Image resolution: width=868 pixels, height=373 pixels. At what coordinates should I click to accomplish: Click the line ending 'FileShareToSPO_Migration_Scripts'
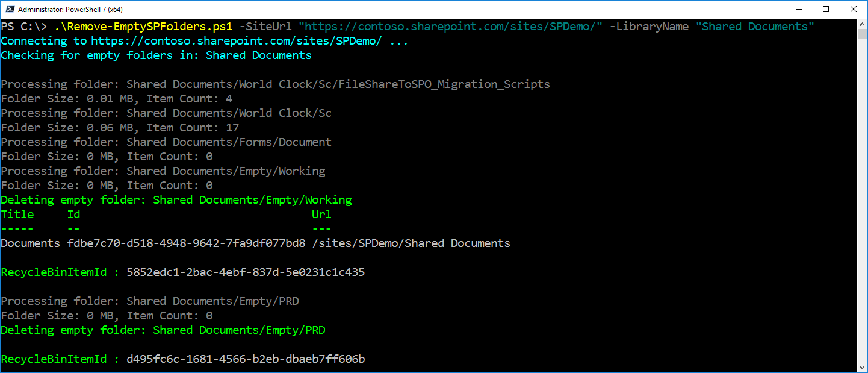point(276,84)
